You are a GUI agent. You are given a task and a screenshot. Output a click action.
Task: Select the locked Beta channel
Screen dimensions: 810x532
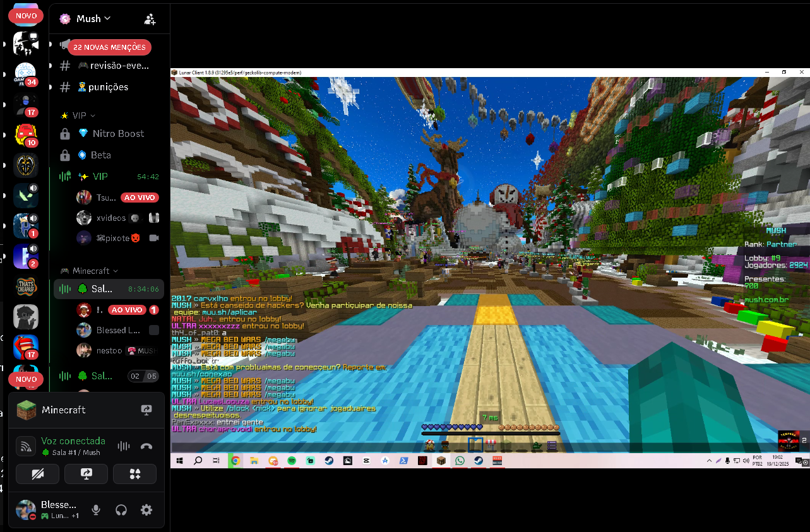110,155
